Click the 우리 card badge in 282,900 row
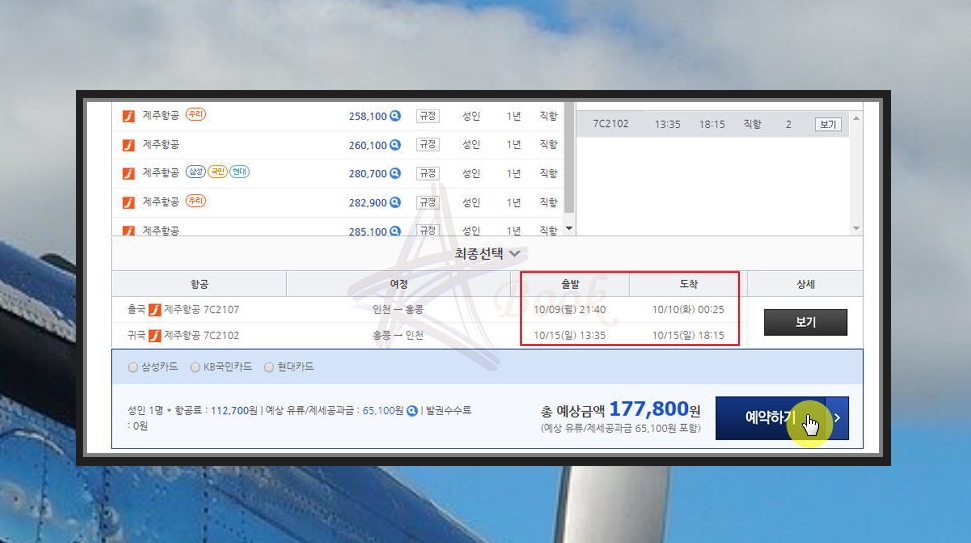Screen dimensions: 971x543 (196, 201)
